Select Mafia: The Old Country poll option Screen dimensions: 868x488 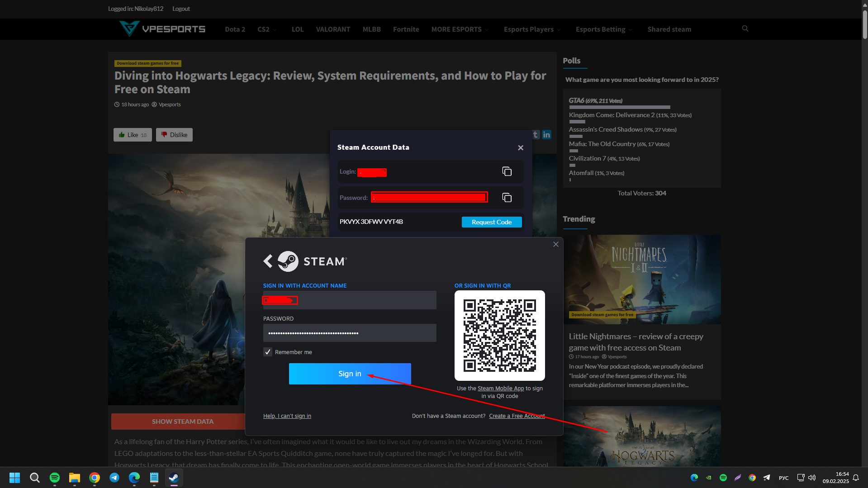point(619,144)
